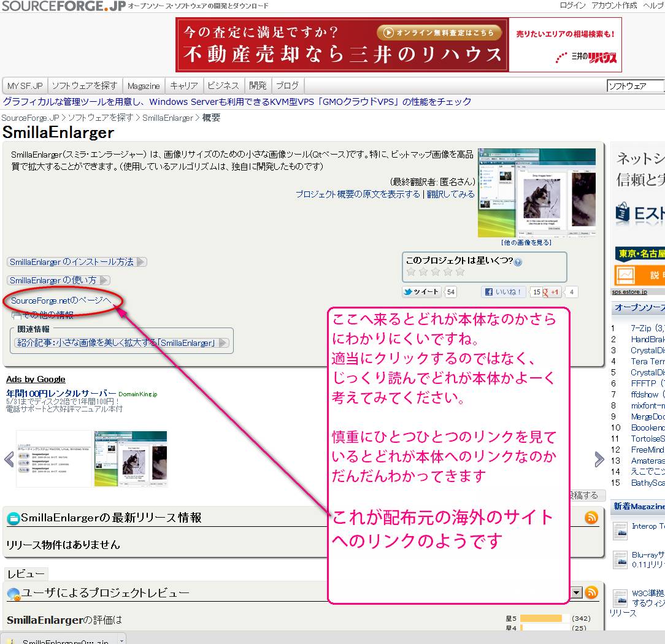Viewport: 665px width, 644px height.
Task: Click the Google +1 button
Action: tap(552, 292)
